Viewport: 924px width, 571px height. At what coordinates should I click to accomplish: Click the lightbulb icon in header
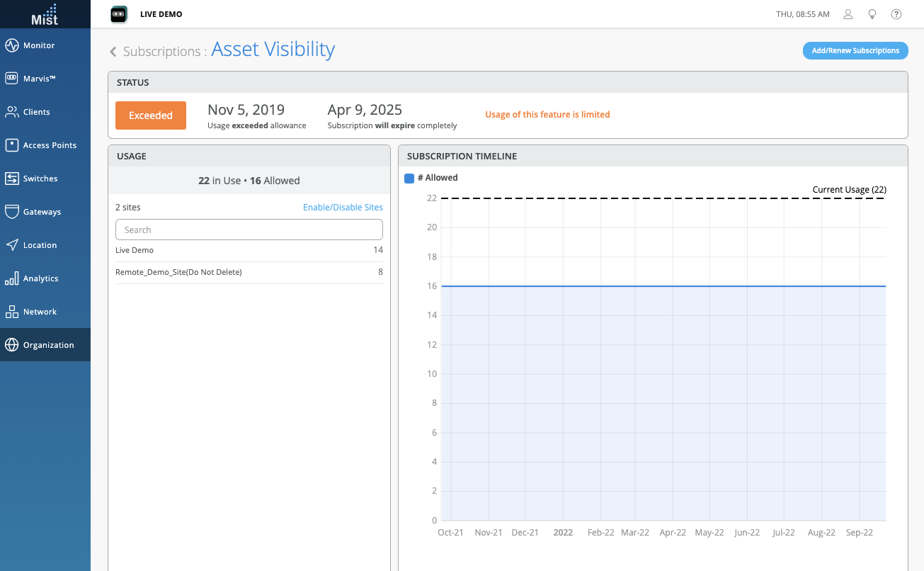click(x=872, y=14)
